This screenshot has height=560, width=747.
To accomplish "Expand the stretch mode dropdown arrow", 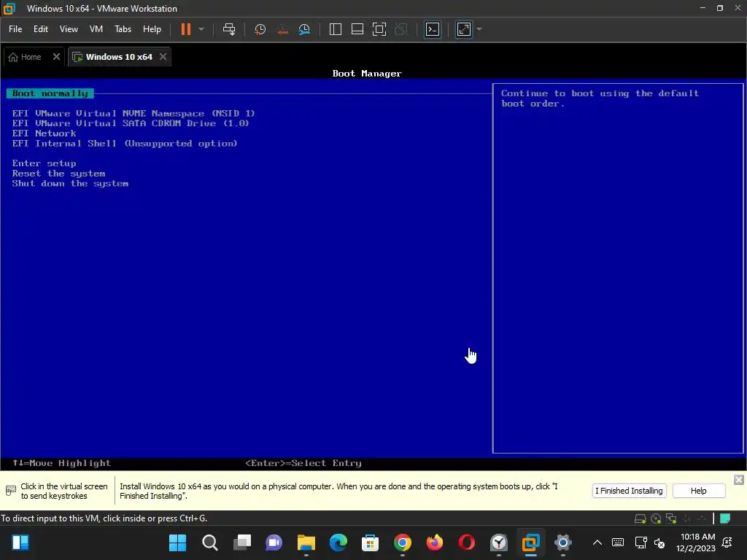I will click(479, 29).
